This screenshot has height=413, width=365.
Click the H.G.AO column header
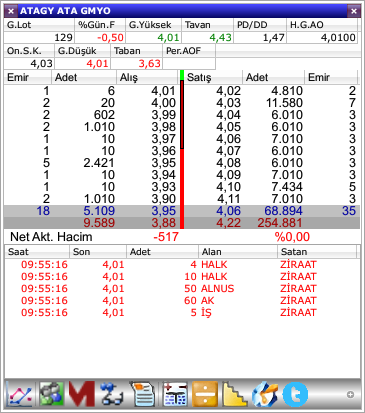tap(322, 25)
